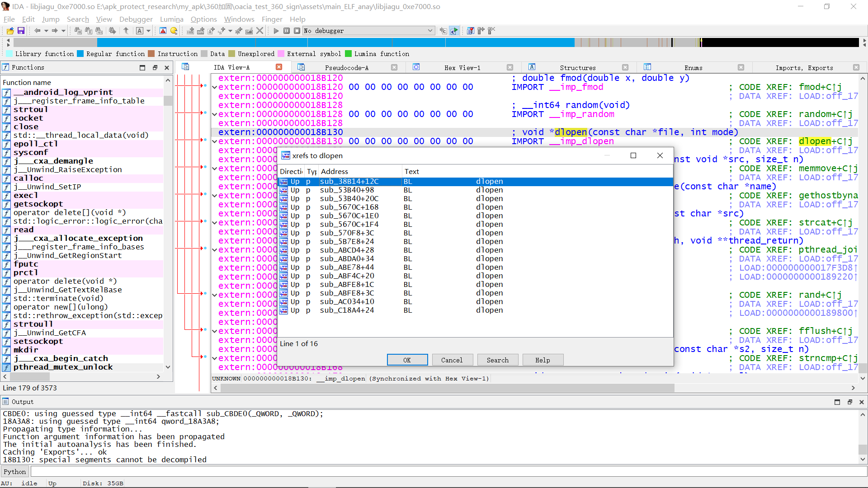Image resolution: width=868 pixels, height=488 pixels.
Task: Switch to the Pseudocode-A tab
Action: (x=346, y=68)
